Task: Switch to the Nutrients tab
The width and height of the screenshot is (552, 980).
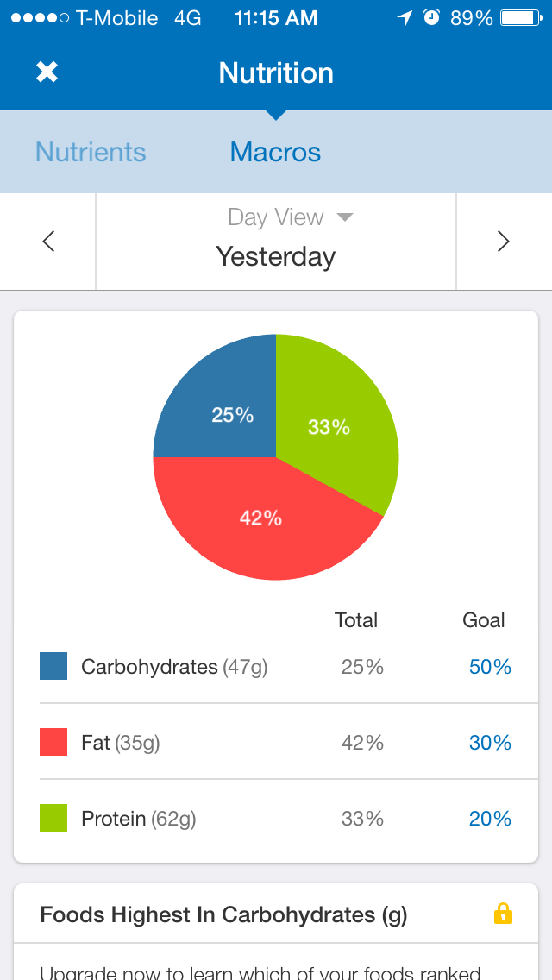Action: point(91,153)
